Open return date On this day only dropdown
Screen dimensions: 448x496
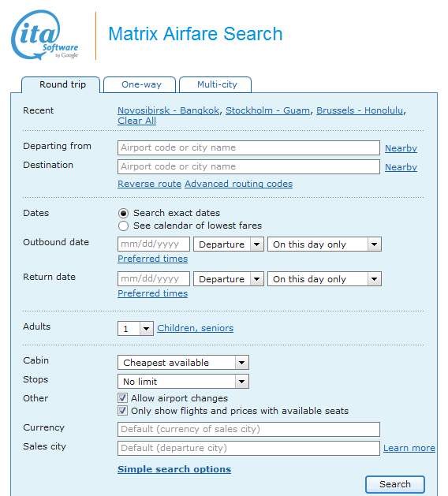pos(324,279)
